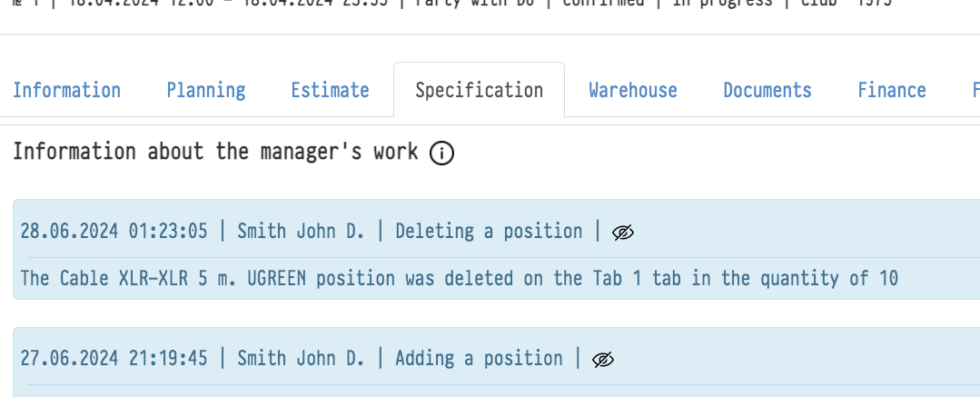Click the "Deleting a position" label
The height and width of the screenshot is (397, 980).
[489, 231]
